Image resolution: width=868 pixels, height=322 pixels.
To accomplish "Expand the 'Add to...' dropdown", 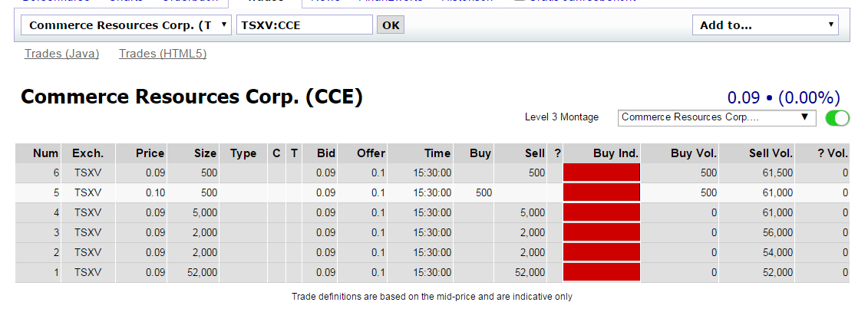I will tap(765, 25).
